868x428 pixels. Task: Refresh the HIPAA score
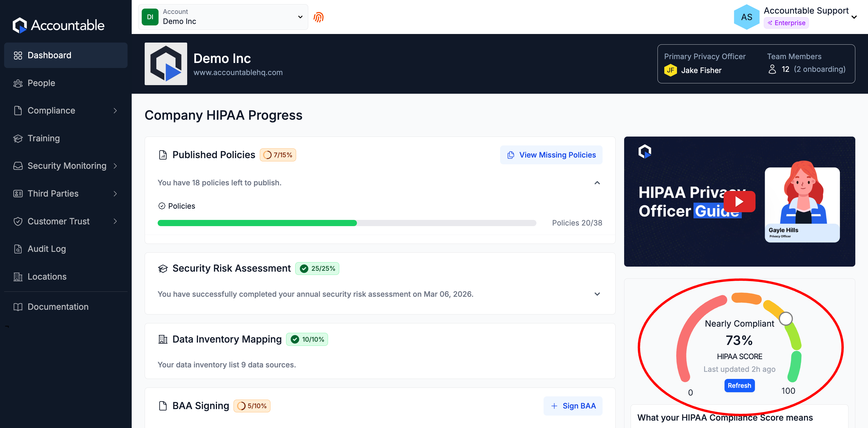[x=739, y=385]
